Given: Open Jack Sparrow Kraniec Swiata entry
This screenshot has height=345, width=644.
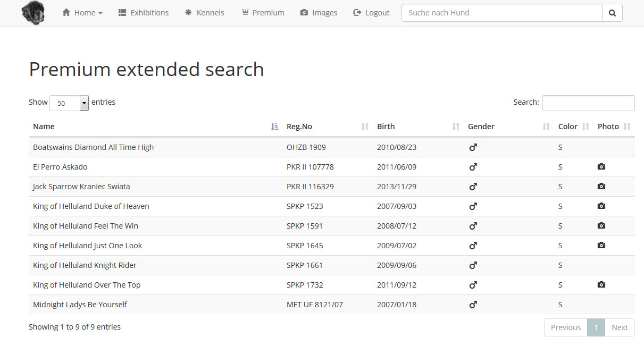Looking at the screenshot, I should [81, 187].
